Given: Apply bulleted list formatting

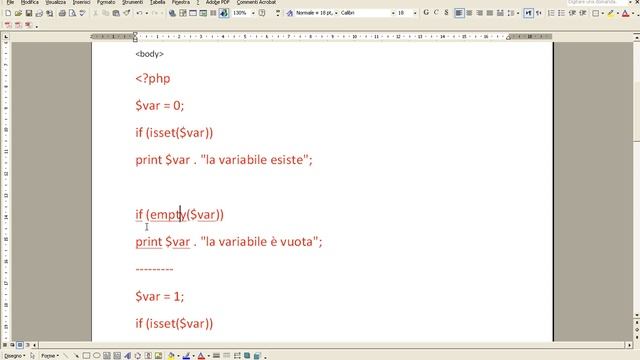Looking at the screenshot, I should point(562,13).
